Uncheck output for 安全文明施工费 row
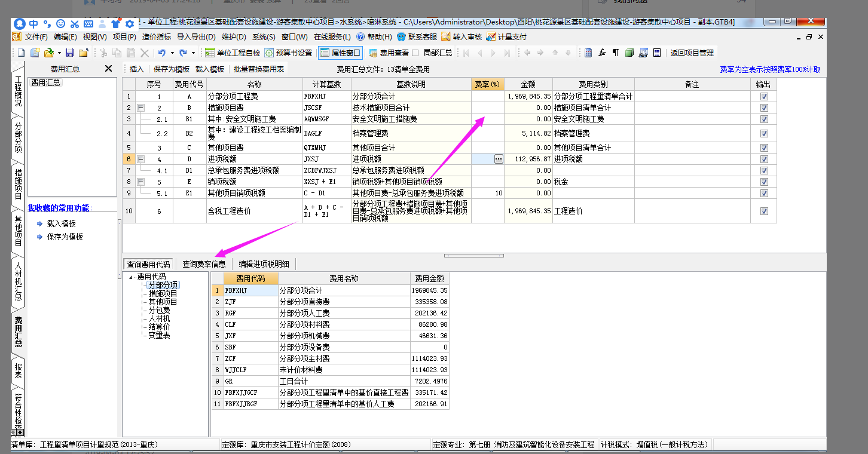868x454 pixels. (764, 119)
